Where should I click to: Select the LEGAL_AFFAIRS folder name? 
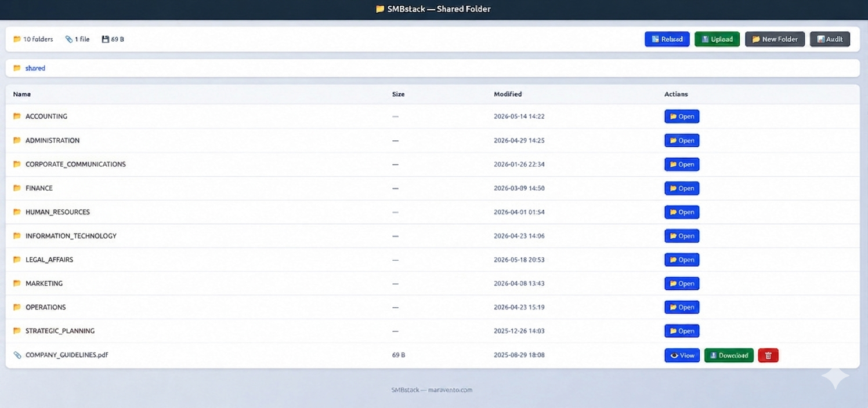pos(49,260)
